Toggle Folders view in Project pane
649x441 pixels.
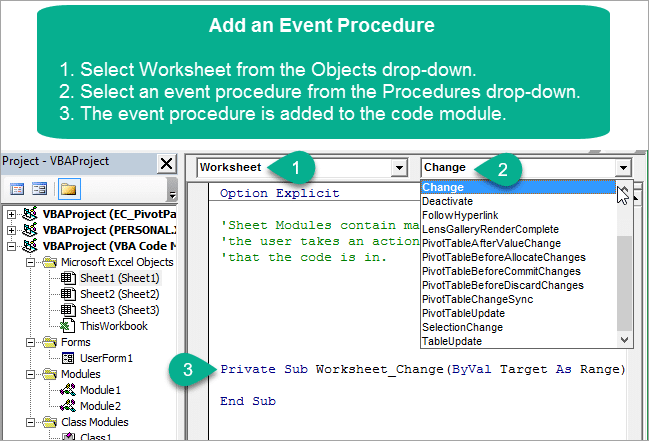click(x=69, y=187)
